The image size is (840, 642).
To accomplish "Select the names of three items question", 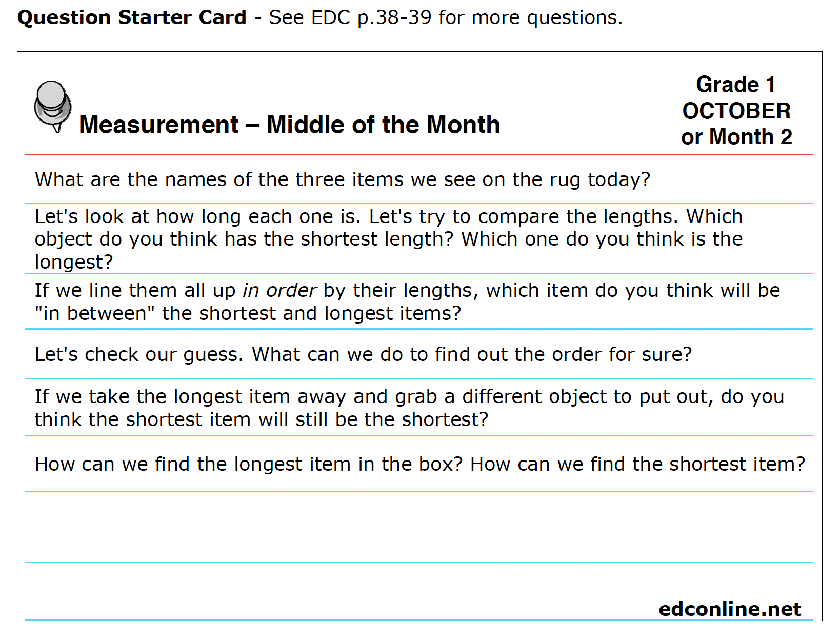I will tap(343, 180).
